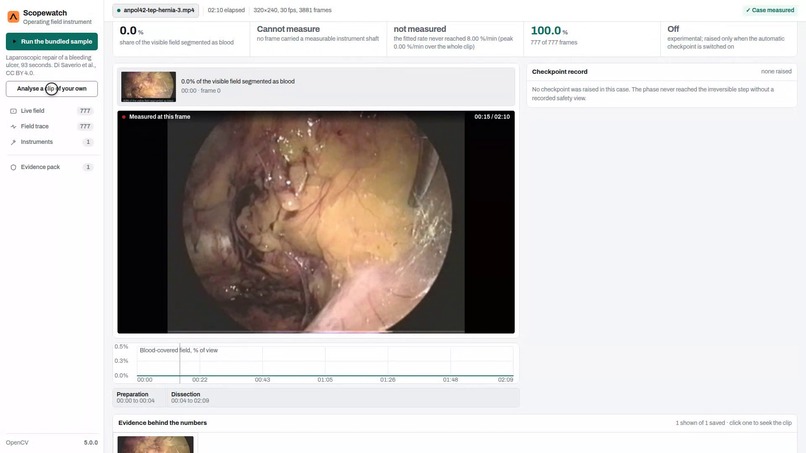Image resolution: width=806 pixels, height=453 pixels.
Task: Click the 777 badge beside Field trace
Action: tap(85, 126)
